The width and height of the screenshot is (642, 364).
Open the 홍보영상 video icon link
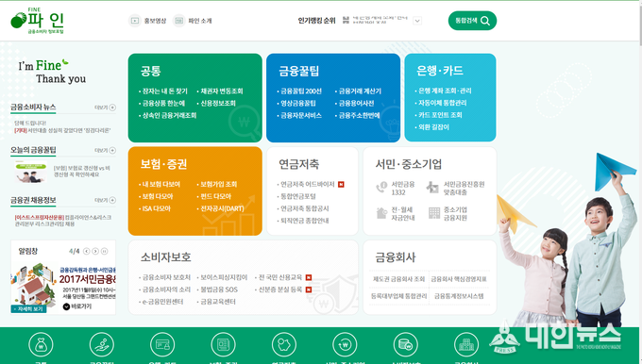pos(147,21)
